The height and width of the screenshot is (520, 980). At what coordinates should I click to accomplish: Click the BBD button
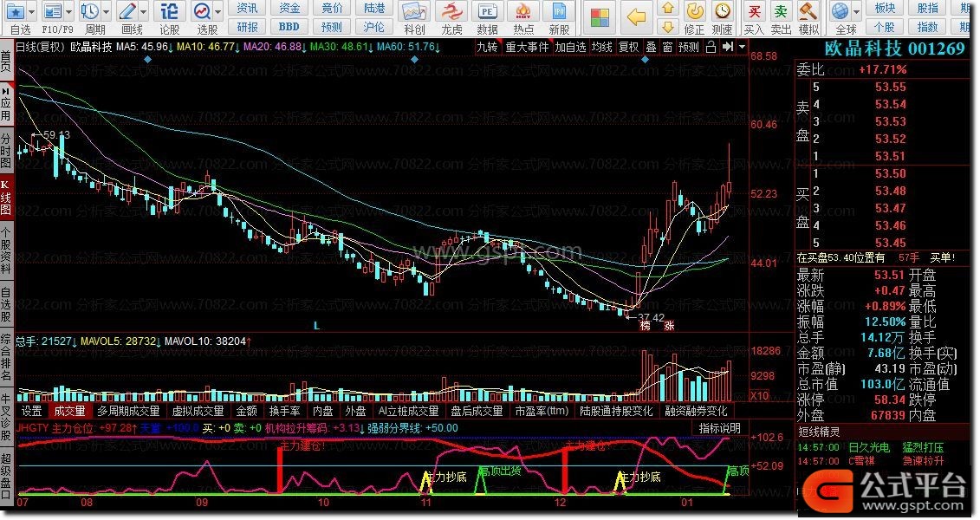[x=289, y=27]
